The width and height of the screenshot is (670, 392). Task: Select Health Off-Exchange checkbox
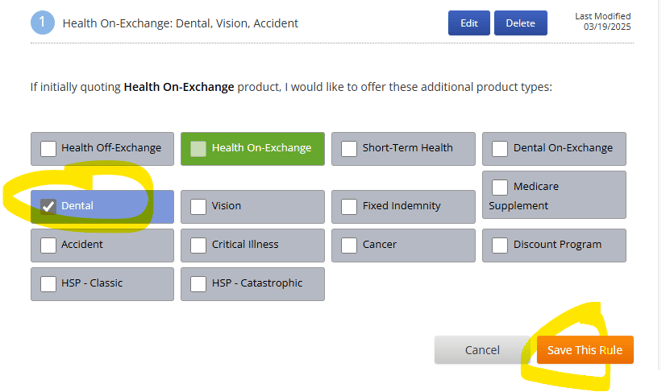coord(48,149)
